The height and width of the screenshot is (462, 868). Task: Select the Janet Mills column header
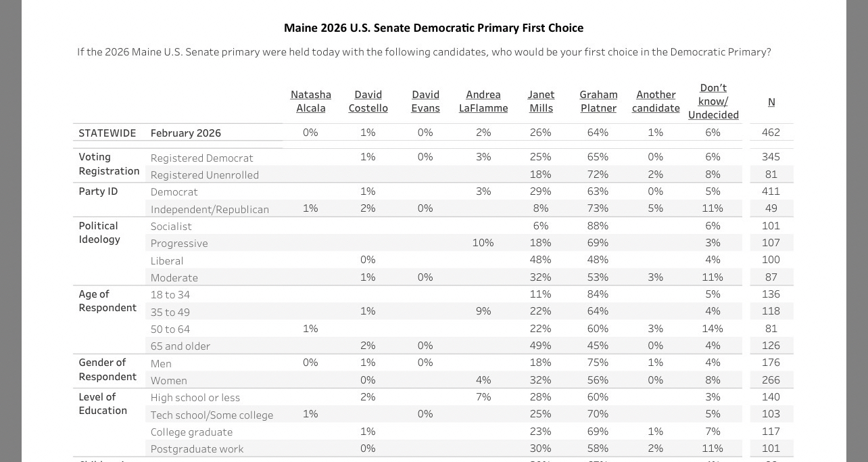click(x=541, y=101)
